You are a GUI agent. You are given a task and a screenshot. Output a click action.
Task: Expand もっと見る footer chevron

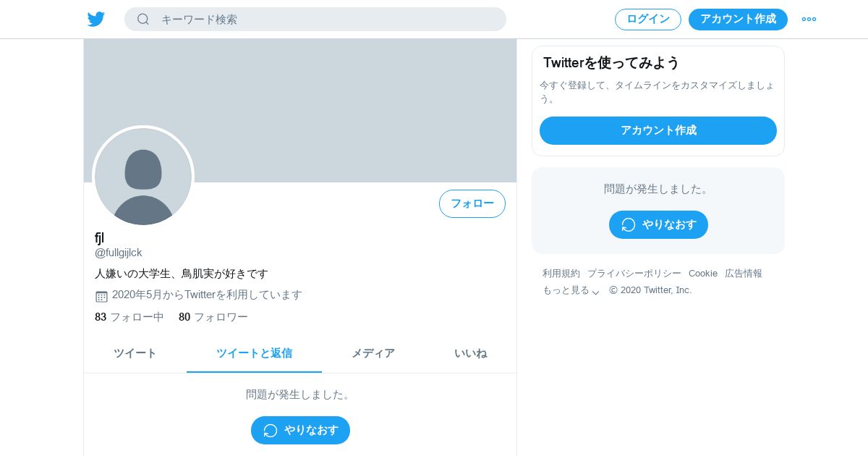click(x=595, y=292)
